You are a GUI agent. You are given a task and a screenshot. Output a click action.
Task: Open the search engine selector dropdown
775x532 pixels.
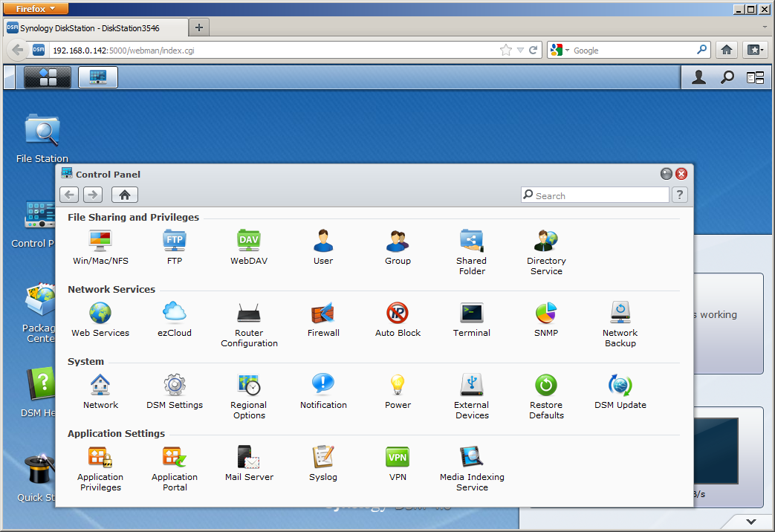tap(560, 50)
